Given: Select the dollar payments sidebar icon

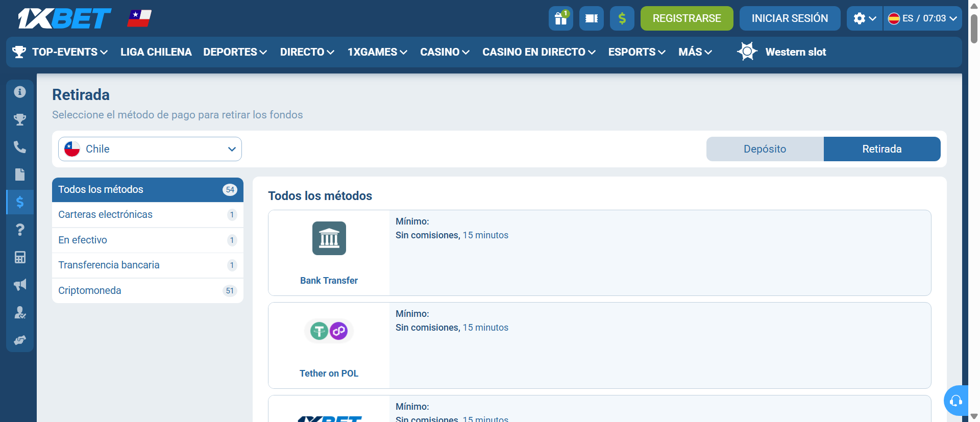Looking at the screenshot, I should (x=20, y=202).
